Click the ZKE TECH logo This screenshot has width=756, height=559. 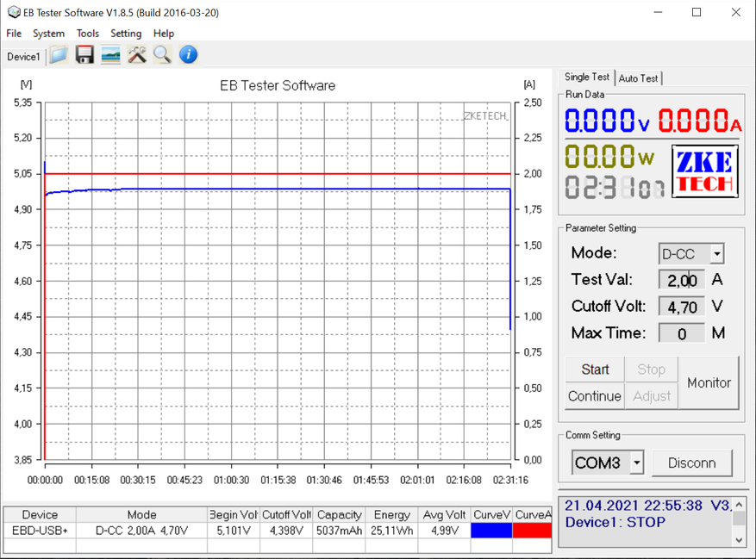point(705,171)
